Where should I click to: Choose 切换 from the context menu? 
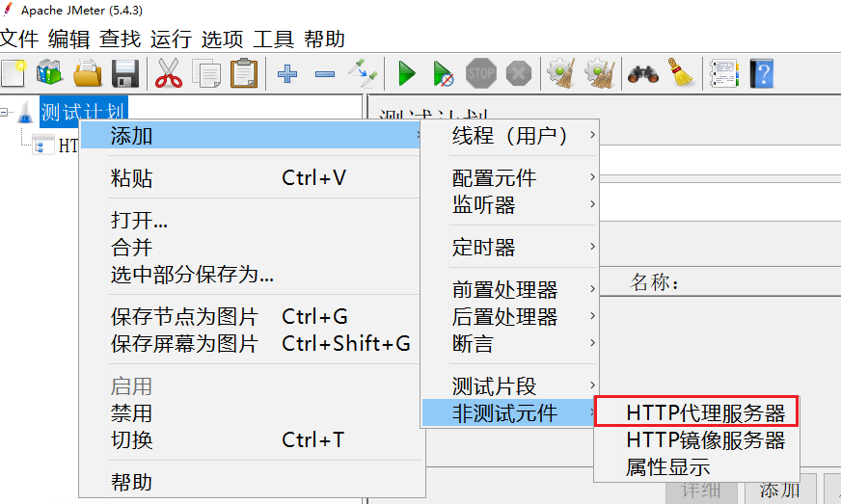click(x=251, y=439)
